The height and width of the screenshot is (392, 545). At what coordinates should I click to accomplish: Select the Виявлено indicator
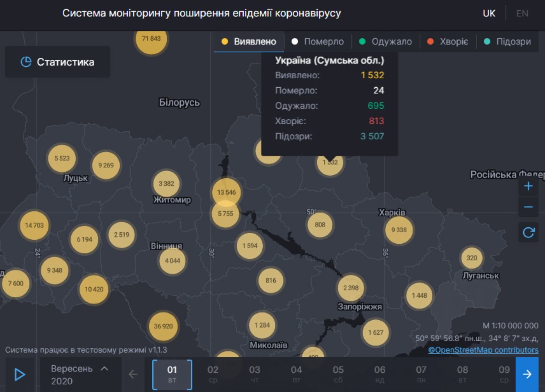249,41
